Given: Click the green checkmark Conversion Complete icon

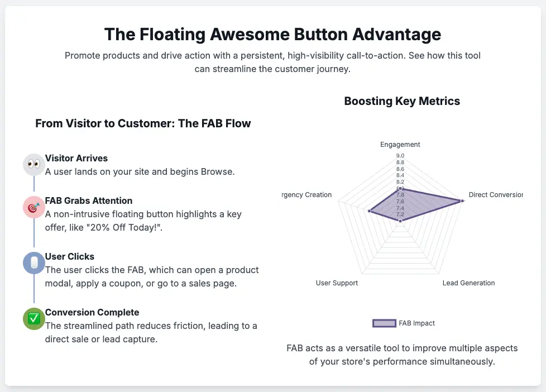Looking at the screenshot, I should point(34,319).
